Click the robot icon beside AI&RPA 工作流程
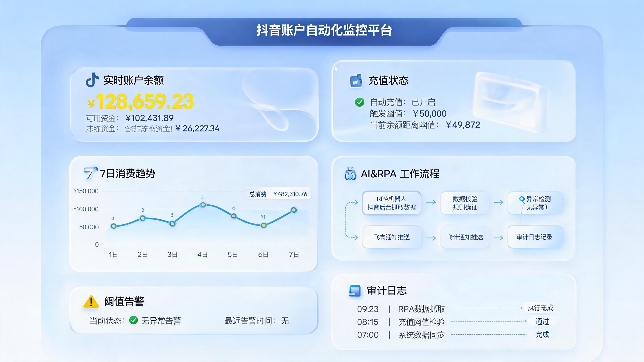Screen dimensions: 644x362 coord(350,174)
